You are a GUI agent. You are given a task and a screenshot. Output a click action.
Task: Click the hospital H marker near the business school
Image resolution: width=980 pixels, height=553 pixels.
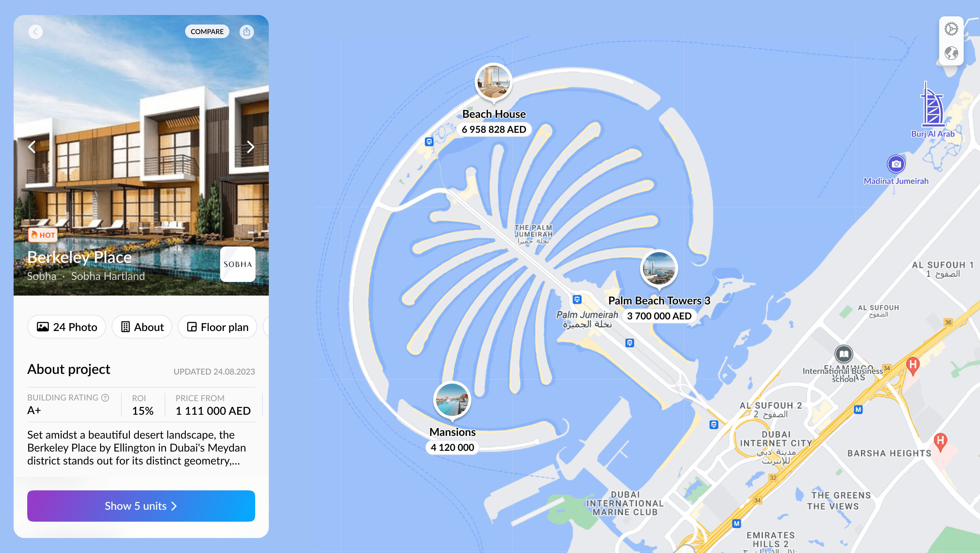tap(913, 366)
